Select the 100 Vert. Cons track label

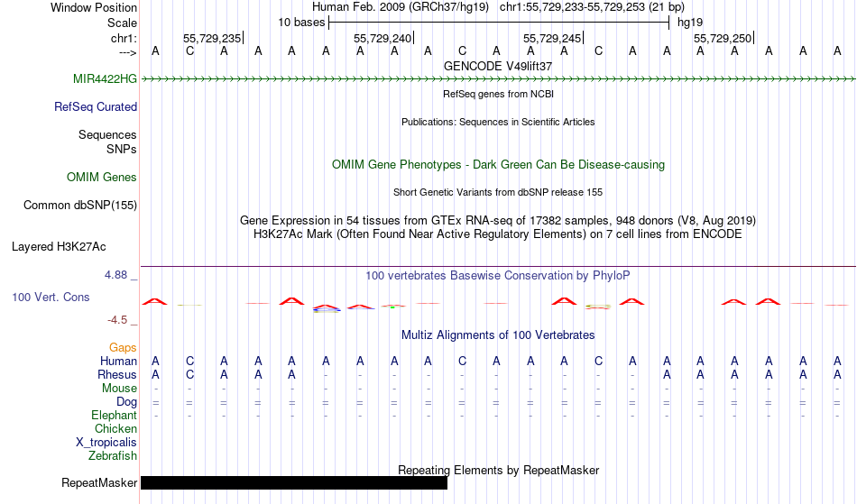[51, 298]
